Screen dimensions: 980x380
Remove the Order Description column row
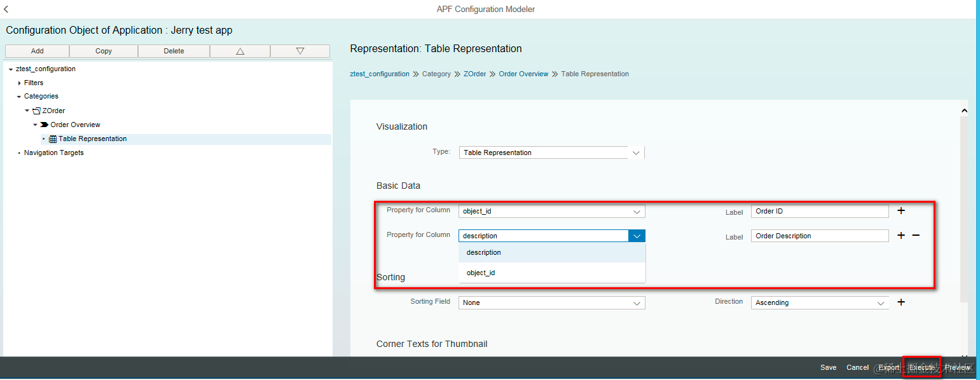[x=916, y=235]
